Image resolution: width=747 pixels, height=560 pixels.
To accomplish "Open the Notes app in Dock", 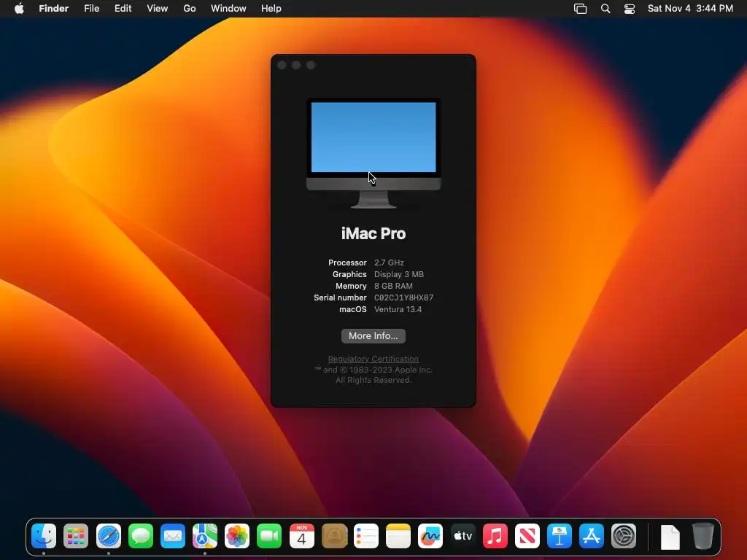I will pos(398,536).
